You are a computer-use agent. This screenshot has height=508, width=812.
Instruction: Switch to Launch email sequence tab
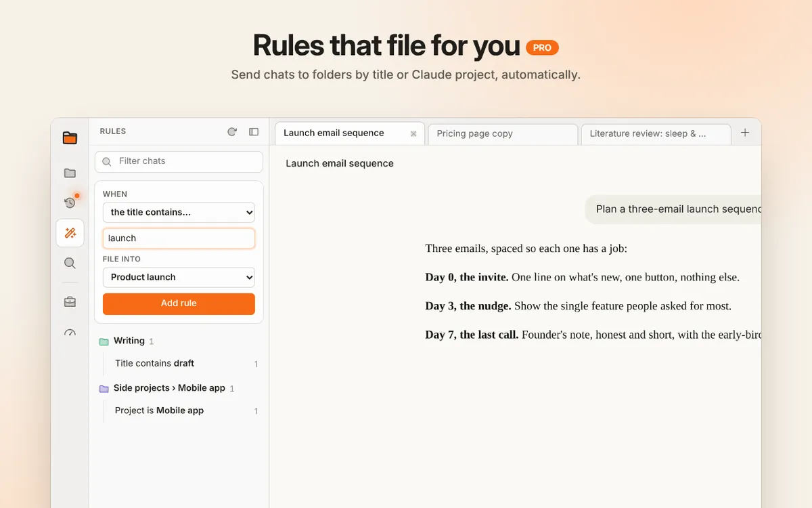(350, 133)
